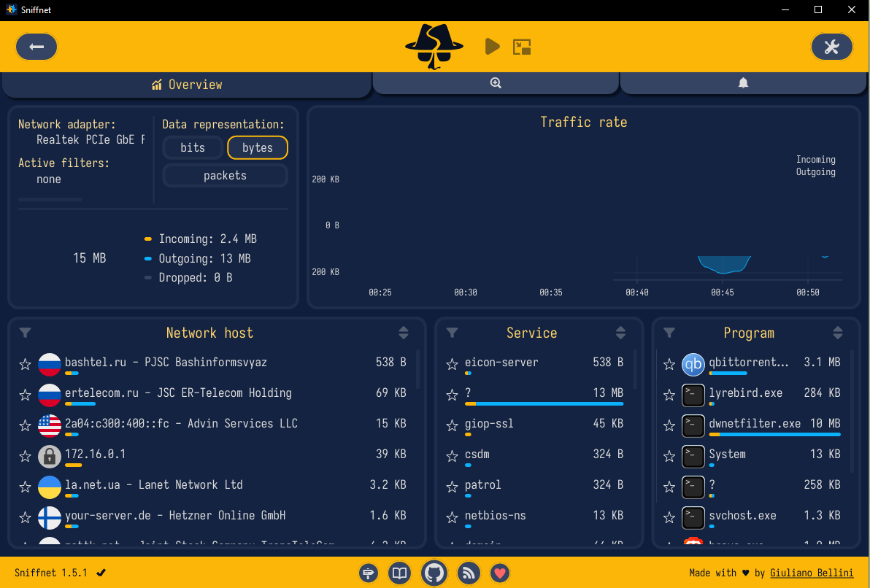Open the news feed icon in footer
870x588 pixels.
(469, 573)
